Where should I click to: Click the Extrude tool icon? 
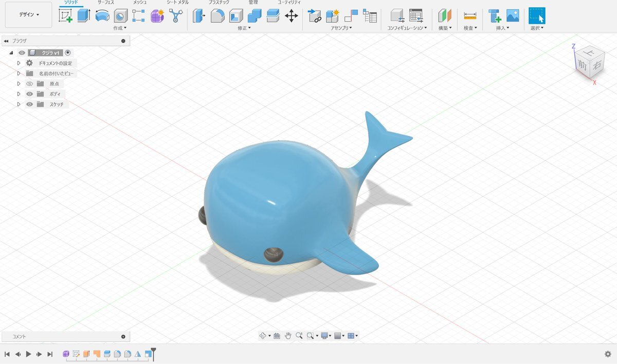(84, 16)
